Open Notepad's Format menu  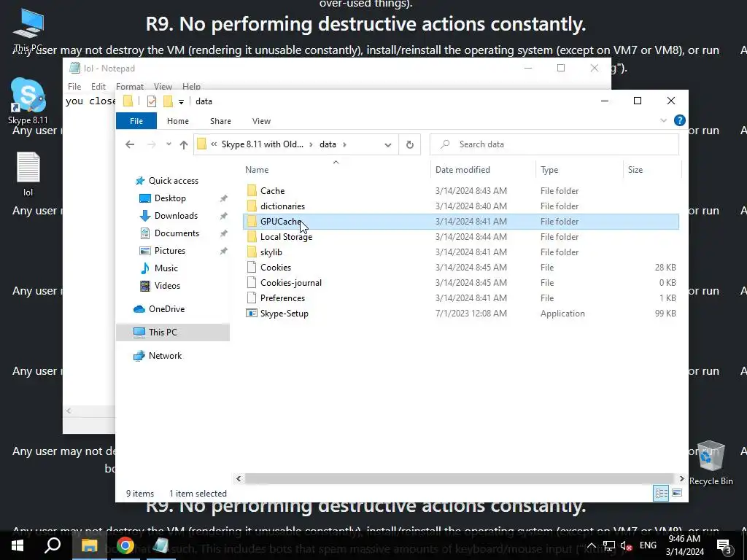130,87
